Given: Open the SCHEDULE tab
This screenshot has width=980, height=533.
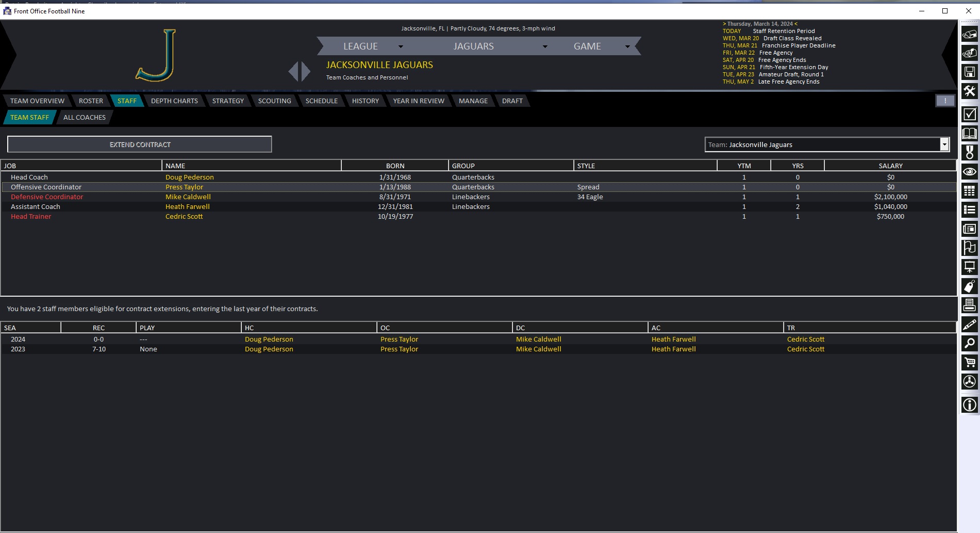Looking at the screenshot, I should click(321, 101).
